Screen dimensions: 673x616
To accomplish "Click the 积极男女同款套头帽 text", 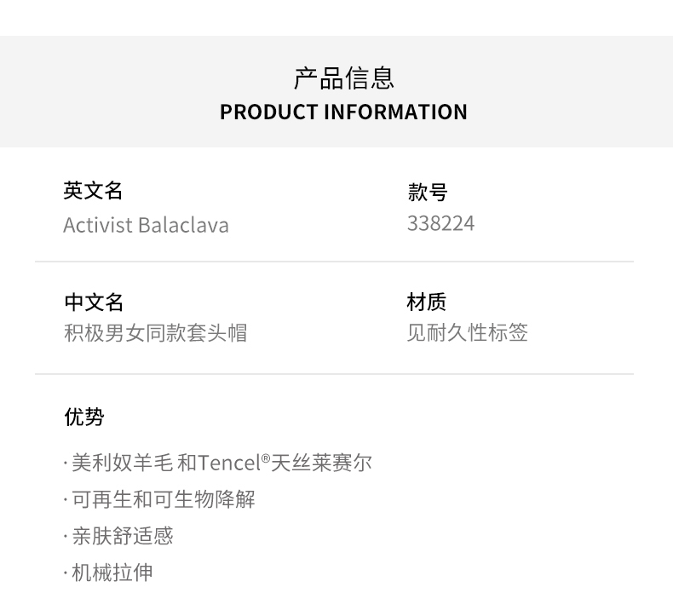I will coord(155,332).
